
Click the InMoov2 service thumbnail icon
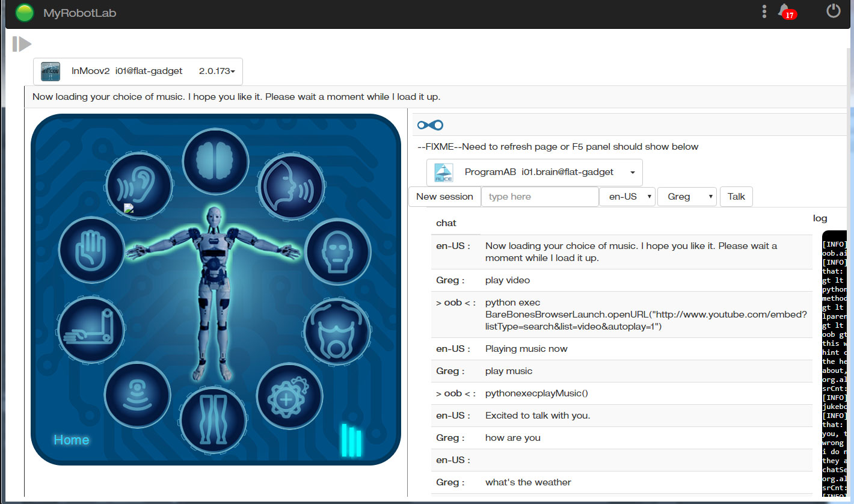click(51, 71)
